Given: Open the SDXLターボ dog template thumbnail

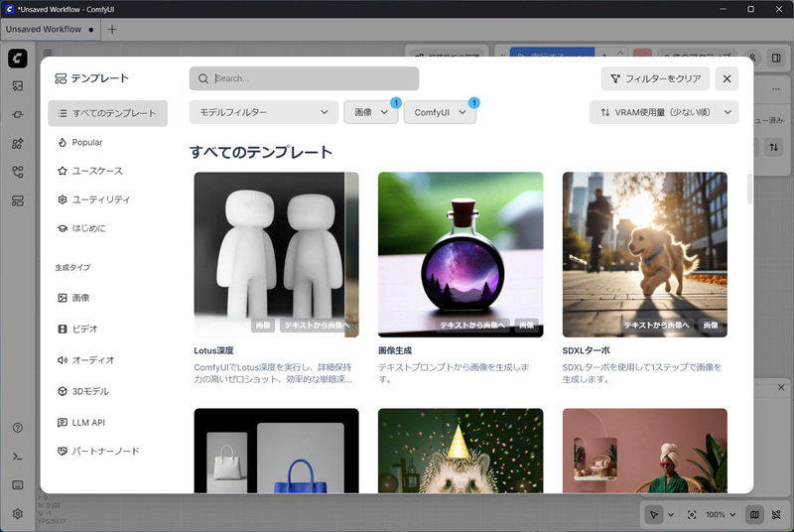Looking at the screenshot, I should (644, 255).
